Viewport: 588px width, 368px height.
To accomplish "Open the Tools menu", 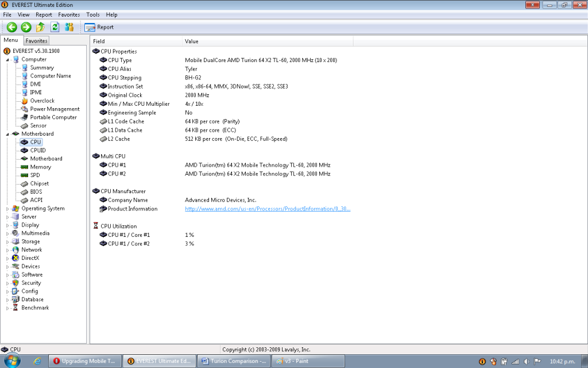I will coord(93,14).
